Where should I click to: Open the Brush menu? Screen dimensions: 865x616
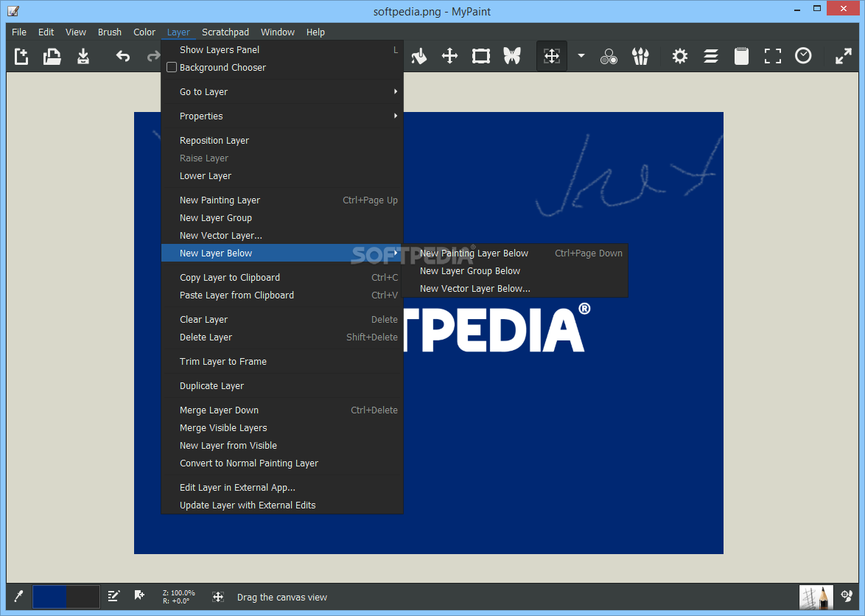[x=109, y=32]
